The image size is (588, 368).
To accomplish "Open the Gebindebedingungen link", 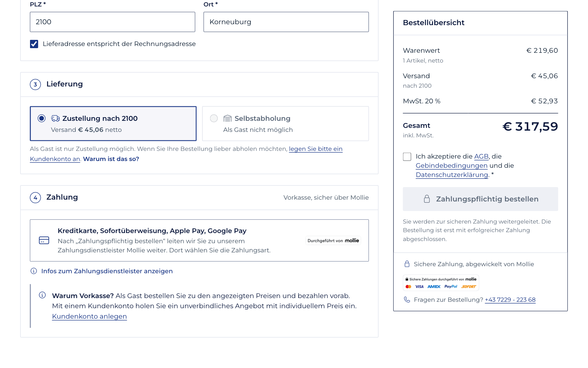I will [x=451, y=166].
